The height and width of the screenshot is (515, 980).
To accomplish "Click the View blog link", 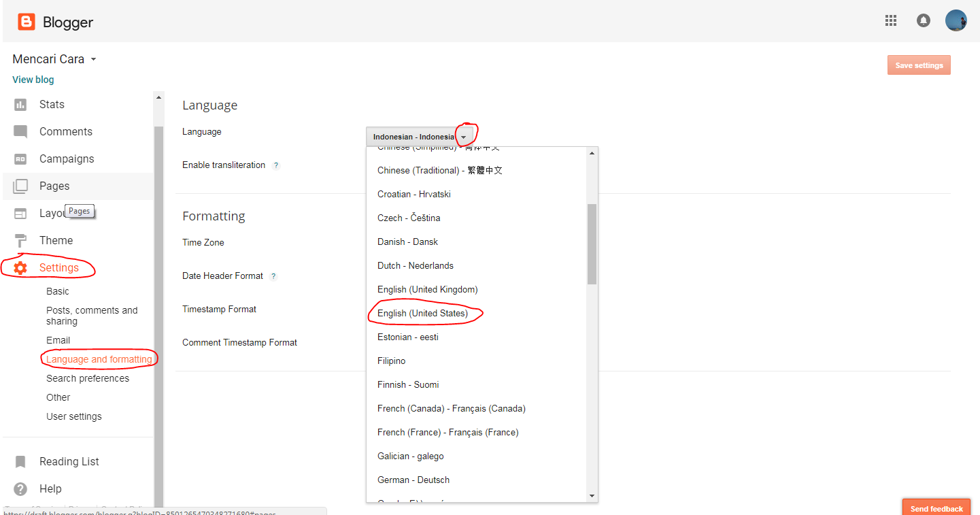I will (33, 80).
